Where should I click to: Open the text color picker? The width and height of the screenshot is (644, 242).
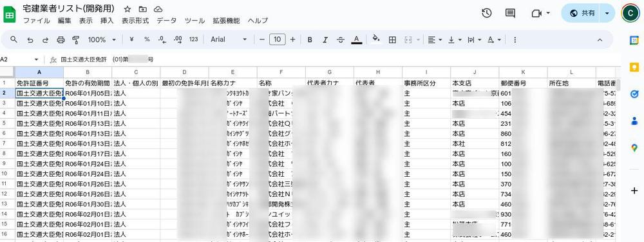click(357, 39)
